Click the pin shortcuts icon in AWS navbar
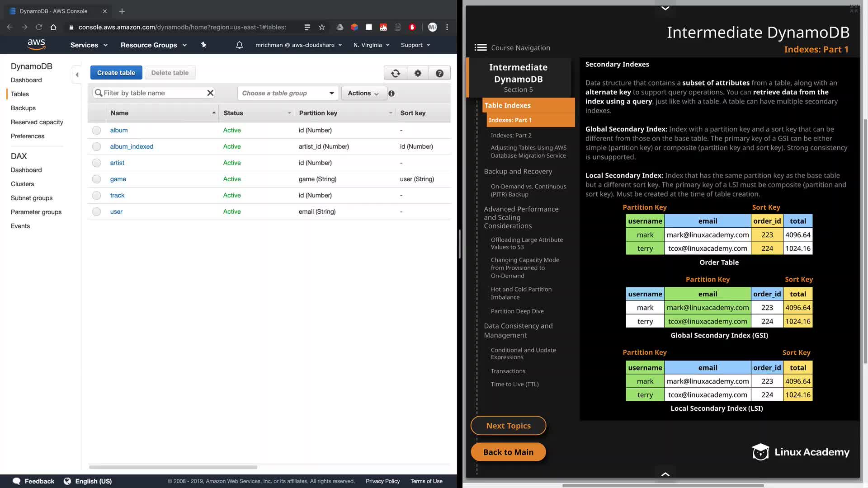868x488 pixels. [x=203, y=45]
